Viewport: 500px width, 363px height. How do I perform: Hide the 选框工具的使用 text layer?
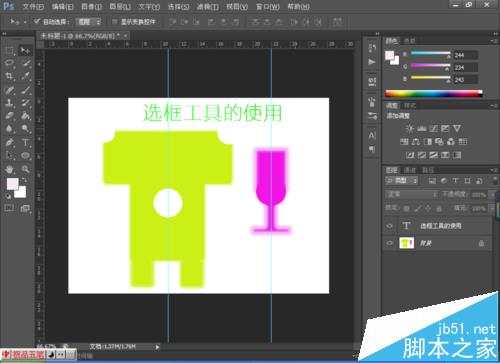tap(389, 226)
